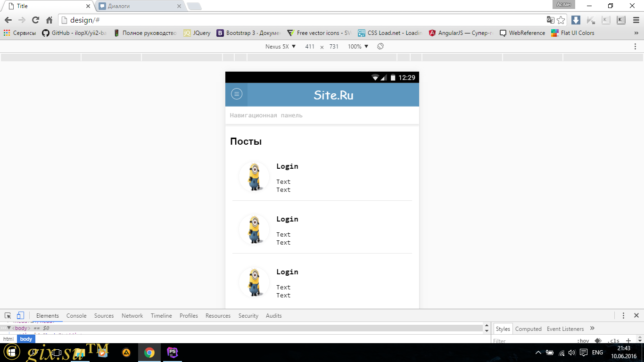Open the hamburger menu in Site.Ru header
Viewport: 644px width, 362px height.
tap(237, 94)
